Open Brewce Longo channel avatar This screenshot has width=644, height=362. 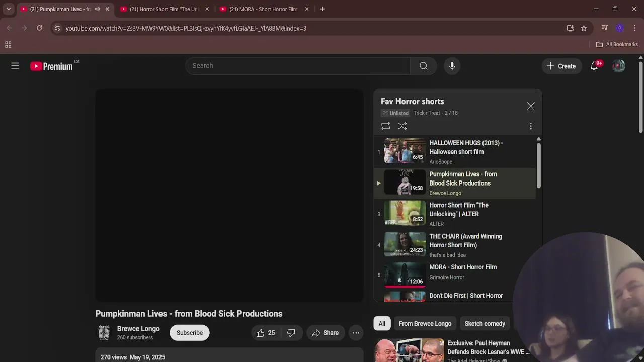pyautogui.click(x=104, y=333)
